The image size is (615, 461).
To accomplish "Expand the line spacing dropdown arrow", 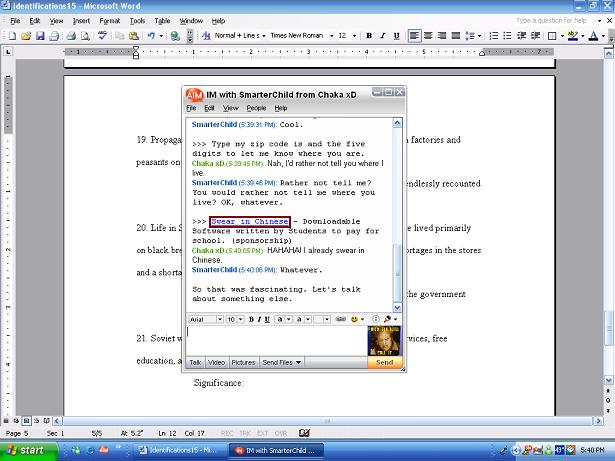I will (479, 36).
